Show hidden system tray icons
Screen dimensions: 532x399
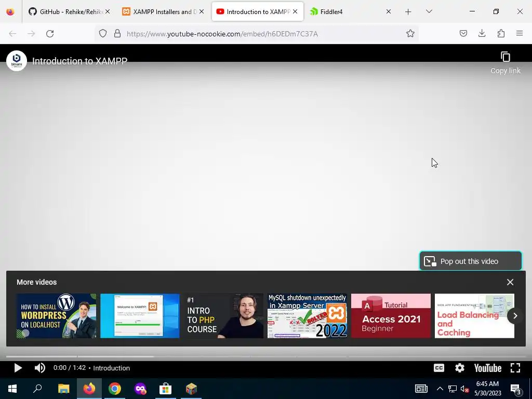pyautogui.click(x=440, y=389)
